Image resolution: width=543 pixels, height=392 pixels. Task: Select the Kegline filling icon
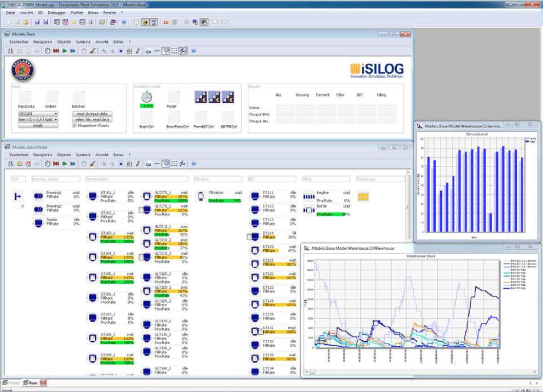(x=309, y=197)
